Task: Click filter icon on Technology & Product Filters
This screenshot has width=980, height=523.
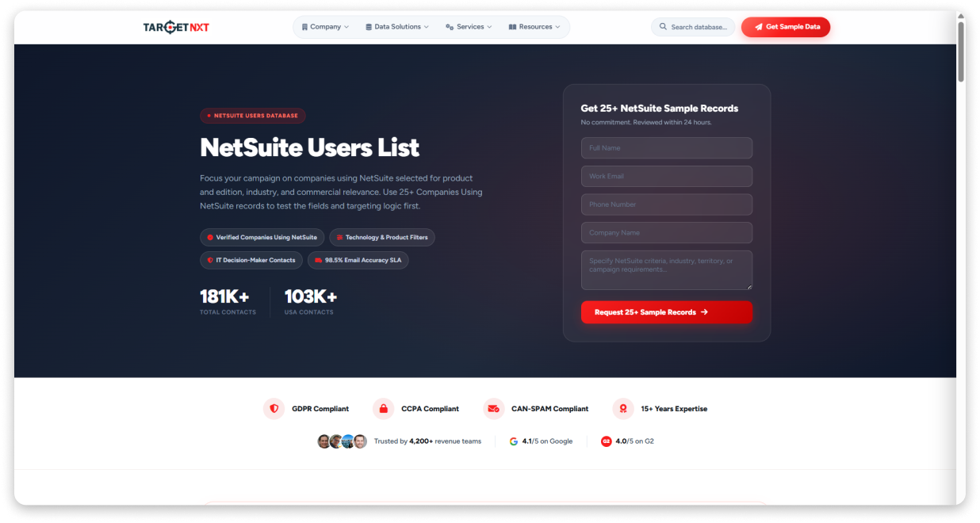Action: click(339, 238)
